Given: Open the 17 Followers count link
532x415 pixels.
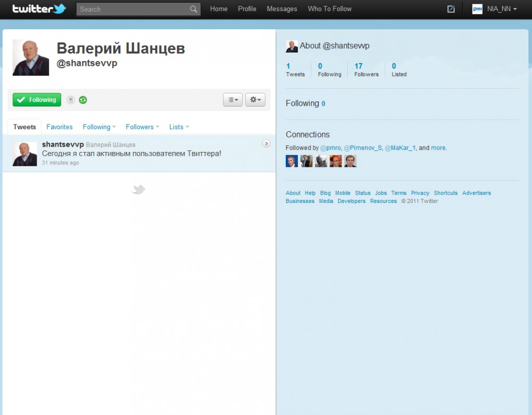Looking at the screenshot, I should (x=366, y=70).
